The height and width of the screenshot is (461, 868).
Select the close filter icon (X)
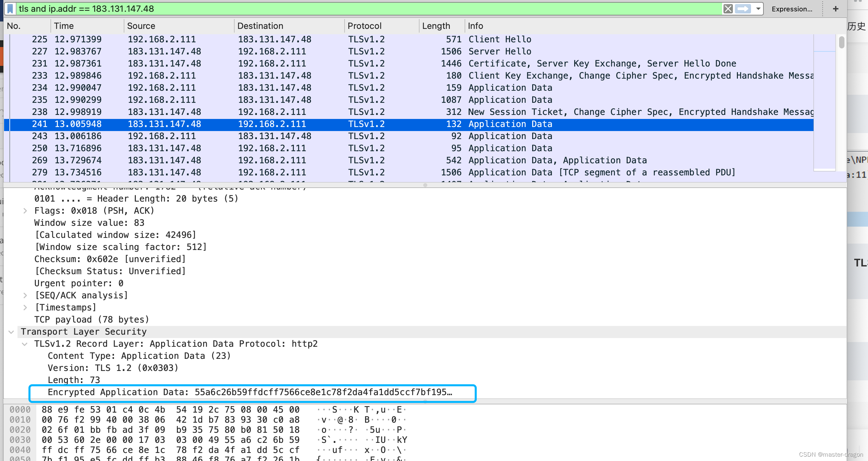(x=727, y=9)
